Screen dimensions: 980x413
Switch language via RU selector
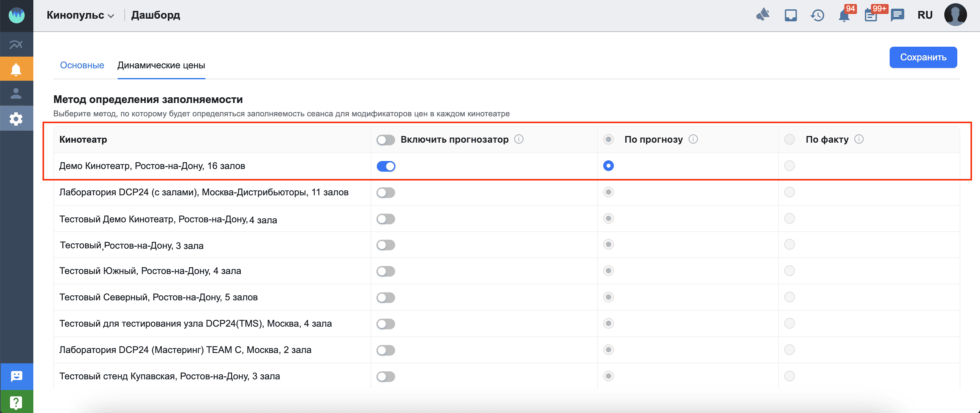925,15
